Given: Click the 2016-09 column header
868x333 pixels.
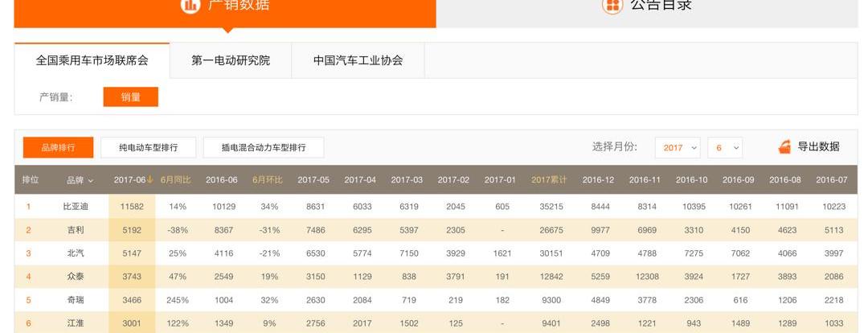Looking at the screenshot, I should pyautogui.click(x=739, y=180).
